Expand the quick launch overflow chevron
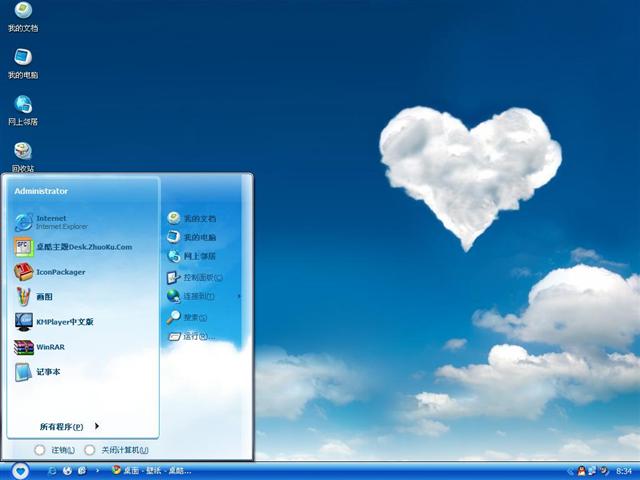This screenshot has width=640, height=480. (98, 471)
